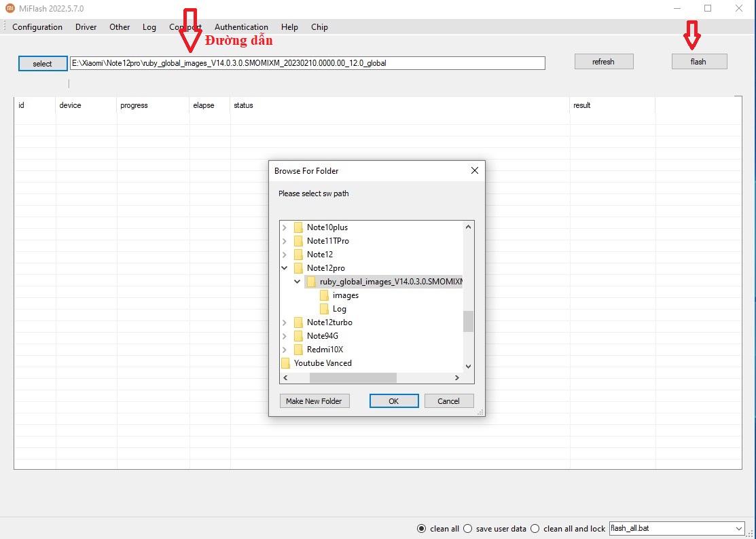Click the device column header
The height and width of the screenshot is (539, 756).
point(86,105)
